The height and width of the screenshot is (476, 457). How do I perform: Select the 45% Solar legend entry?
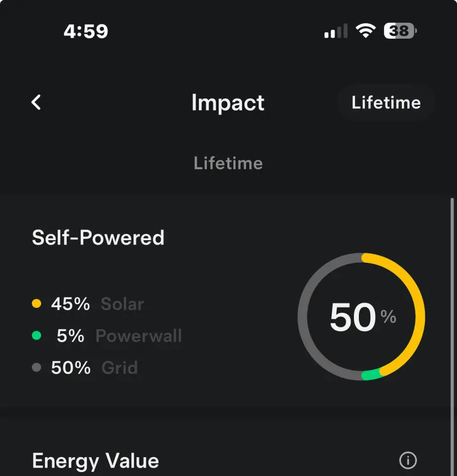[x=97, y=303]
